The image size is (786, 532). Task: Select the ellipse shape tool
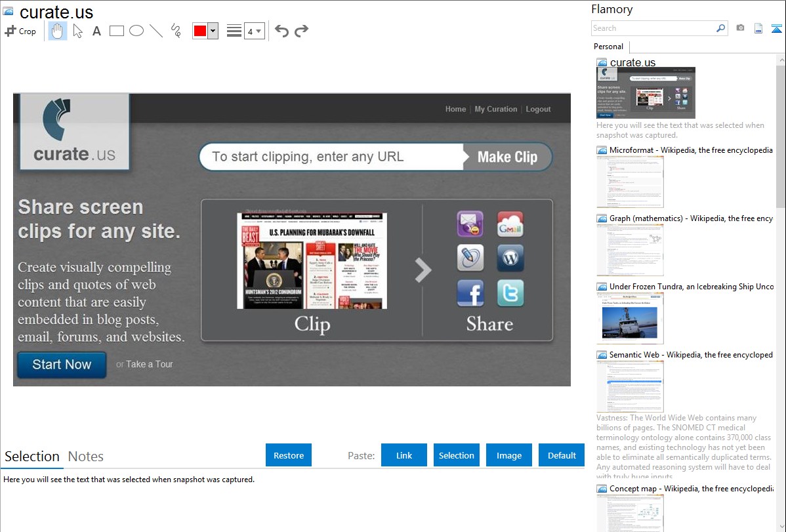[x=136, y=31]
